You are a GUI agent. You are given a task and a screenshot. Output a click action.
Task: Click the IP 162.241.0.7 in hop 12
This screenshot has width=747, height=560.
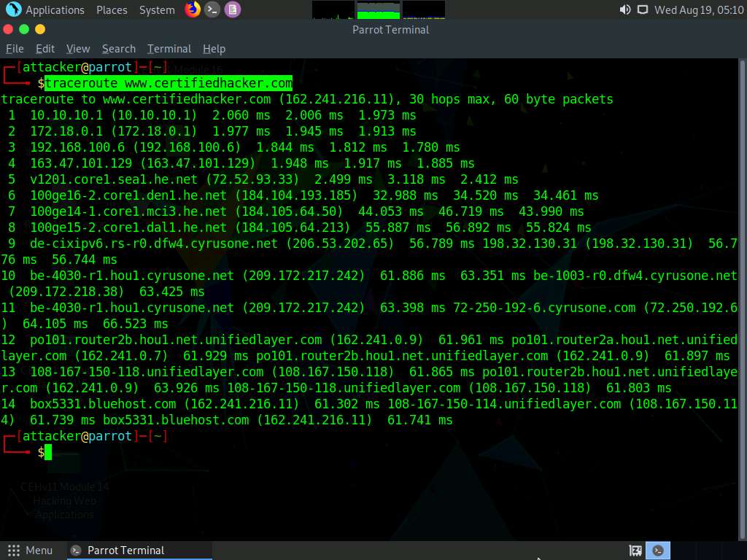122,356
